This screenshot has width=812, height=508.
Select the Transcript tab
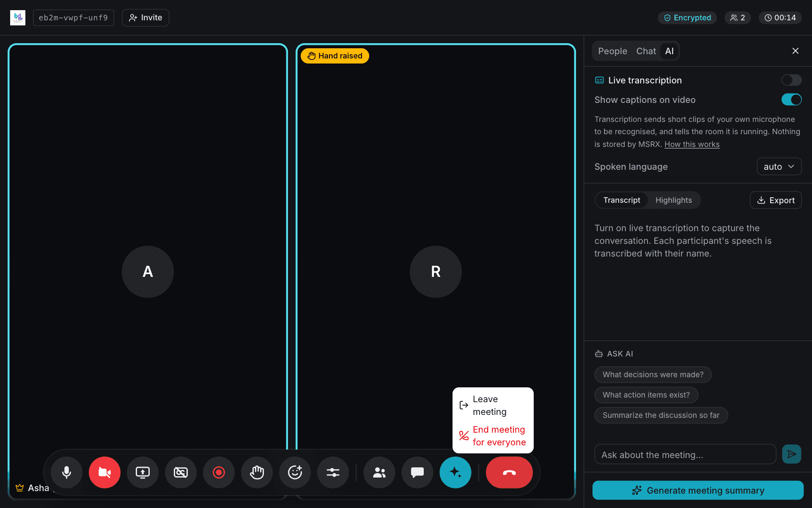(x=622, y=200)
